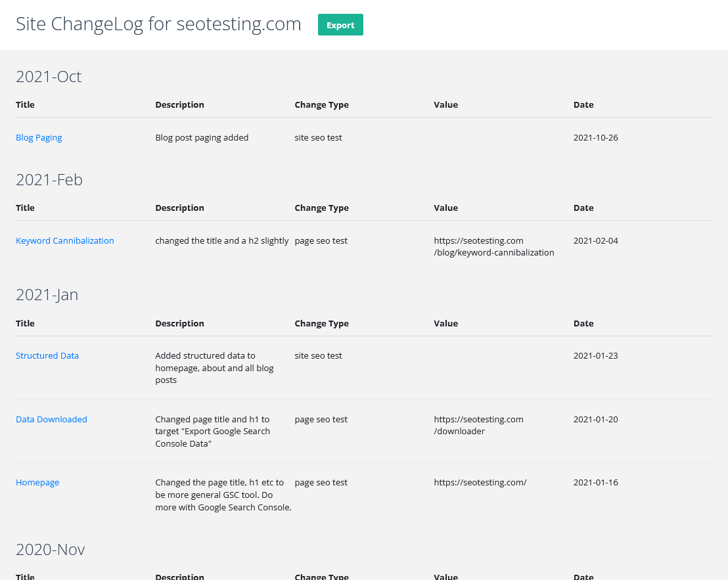Screen dimensions: 728x580
Task: Click the Description column header
Action: tap(179, 104)
